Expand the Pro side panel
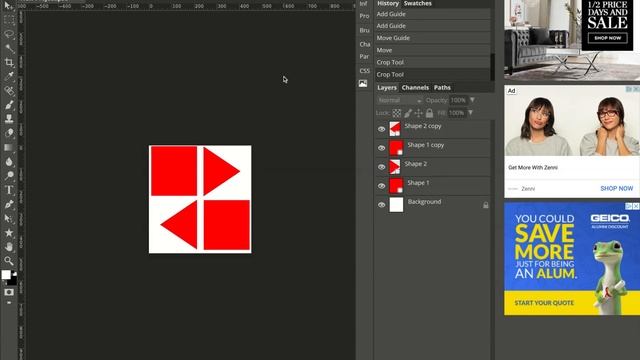Viewport: 640px width, 360px height. (364, 16)
